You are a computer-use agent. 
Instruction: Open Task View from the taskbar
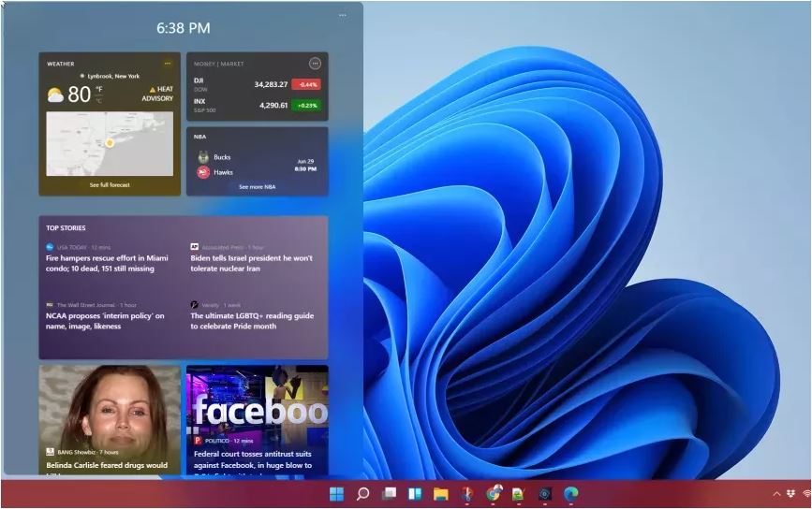pos(389,494)
